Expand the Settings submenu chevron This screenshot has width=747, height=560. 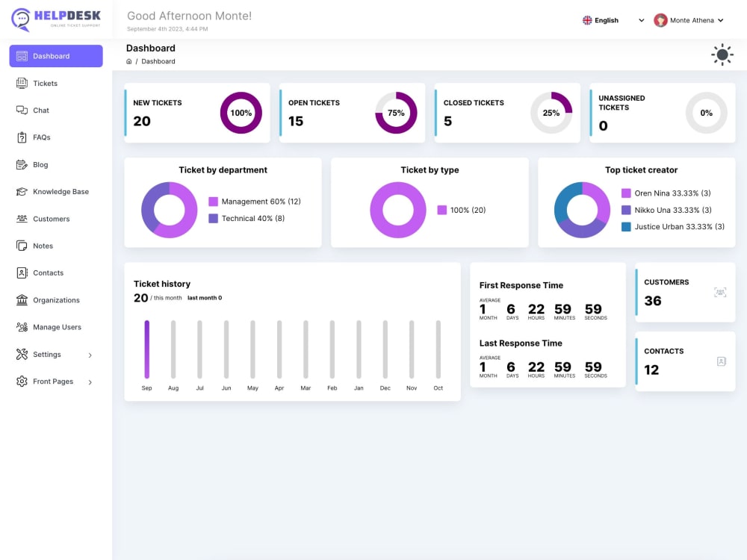tap(90, 355)
